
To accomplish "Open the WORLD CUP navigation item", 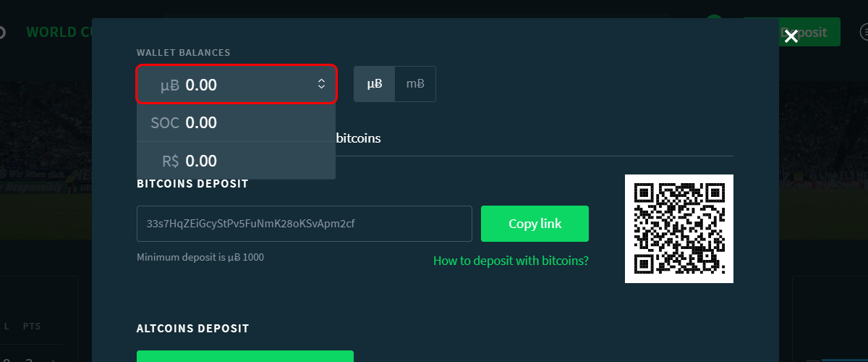I will 59,33.
